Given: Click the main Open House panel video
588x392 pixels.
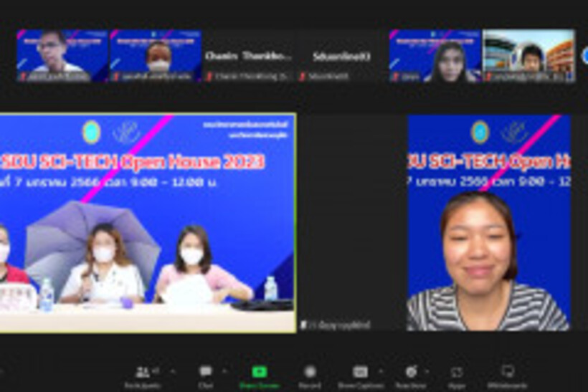Looking at the screenshot, I should 147,222.
